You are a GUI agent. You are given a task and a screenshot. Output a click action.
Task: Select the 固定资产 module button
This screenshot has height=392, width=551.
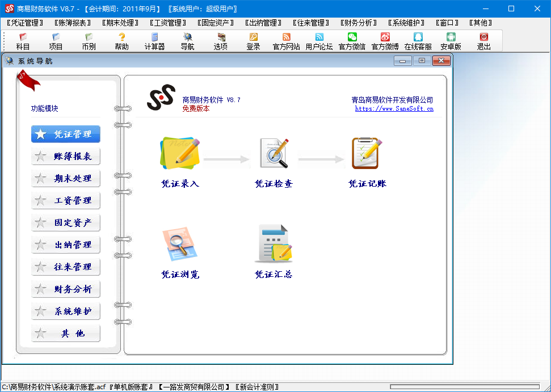(66, 222)
